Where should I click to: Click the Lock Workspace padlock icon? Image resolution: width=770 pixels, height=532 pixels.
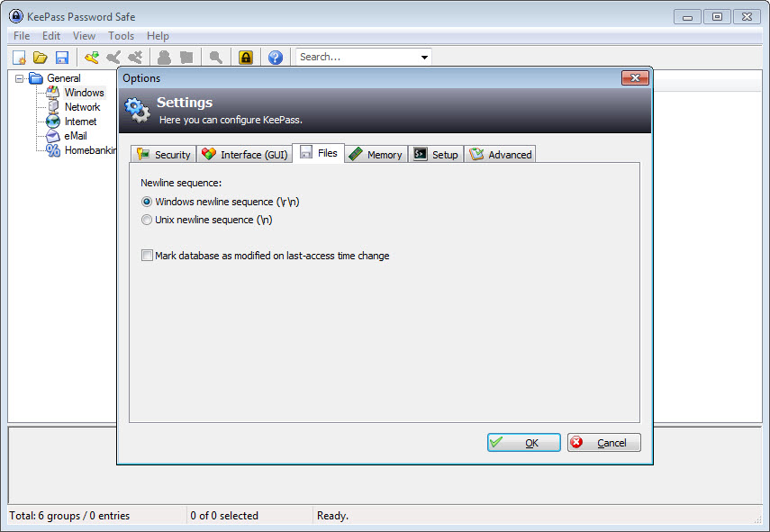(246, 58)
